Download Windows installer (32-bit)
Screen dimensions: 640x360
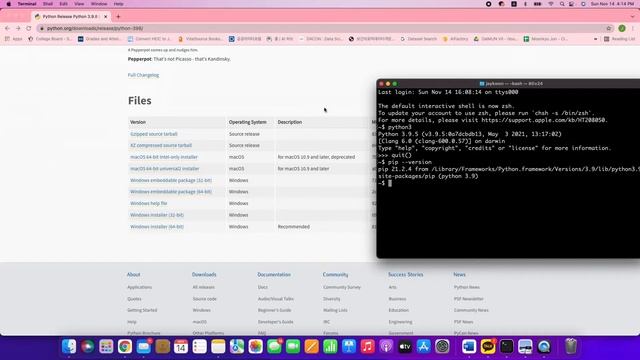click(x=157, y=215)
